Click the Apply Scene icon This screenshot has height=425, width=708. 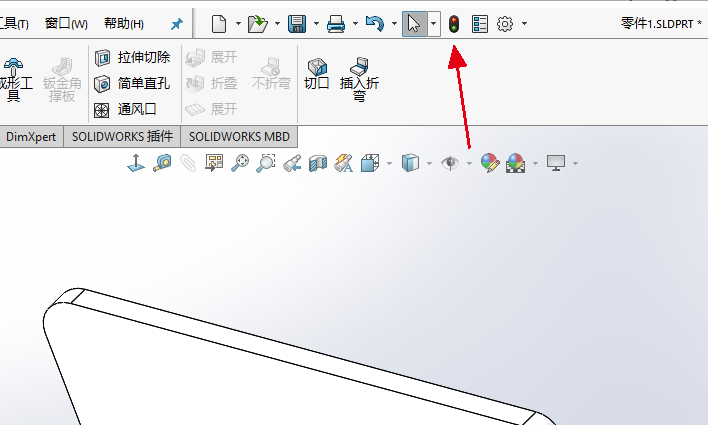coord(516,163)
